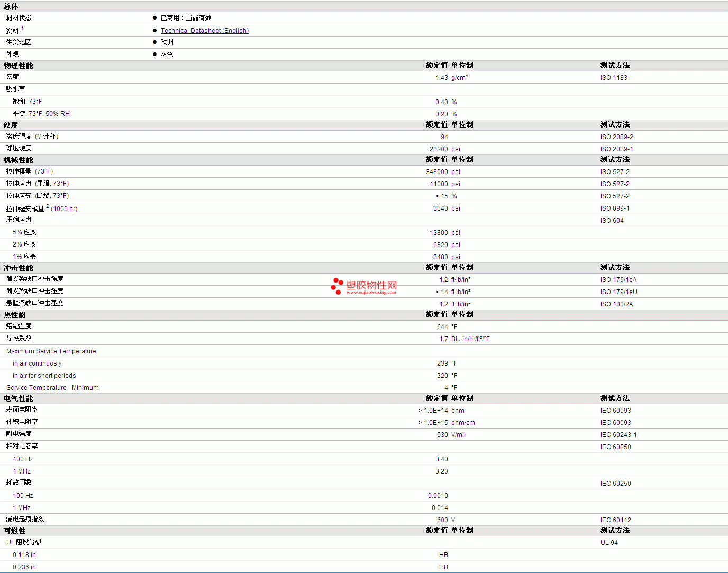Click the bullet before 欧洲

point(155,42)
